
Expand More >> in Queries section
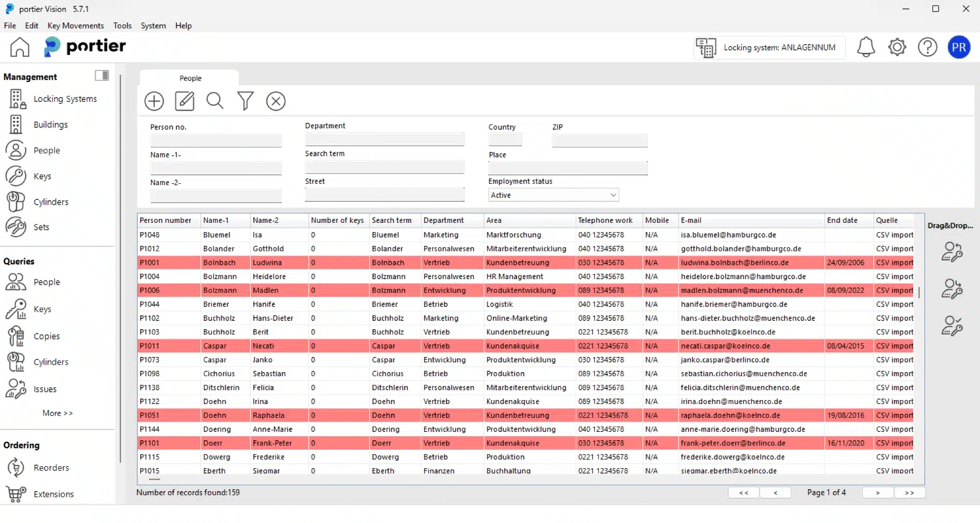[x=58, y=413]
